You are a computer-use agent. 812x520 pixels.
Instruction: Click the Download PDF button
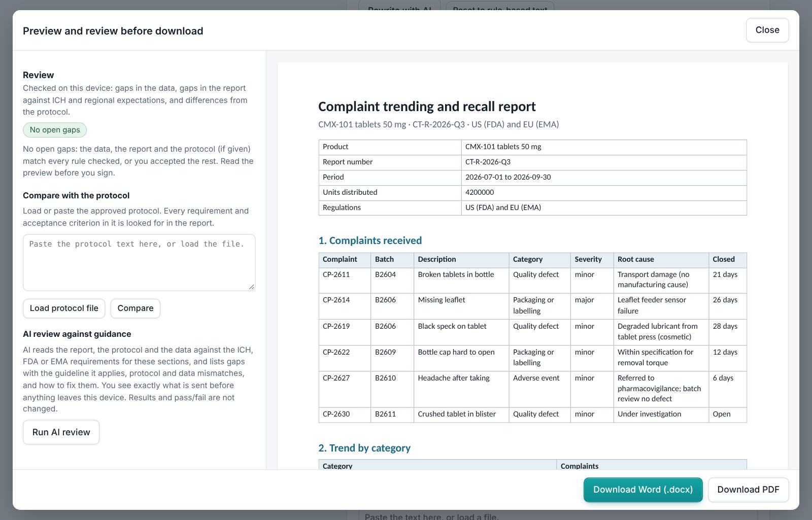click(748, 490)
